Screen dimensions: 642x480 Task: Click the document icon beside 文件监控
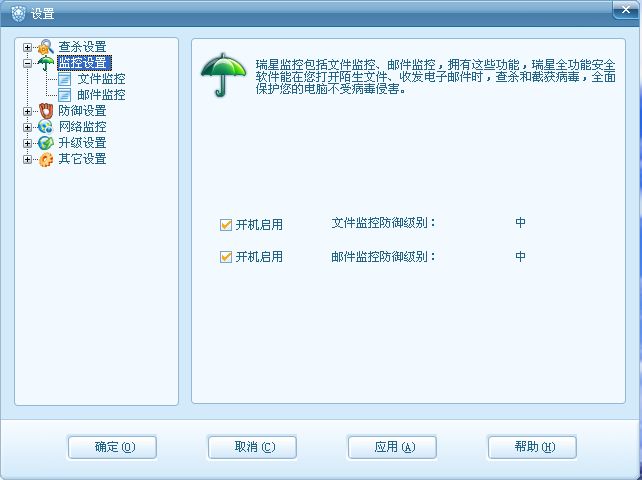[64, 79]
